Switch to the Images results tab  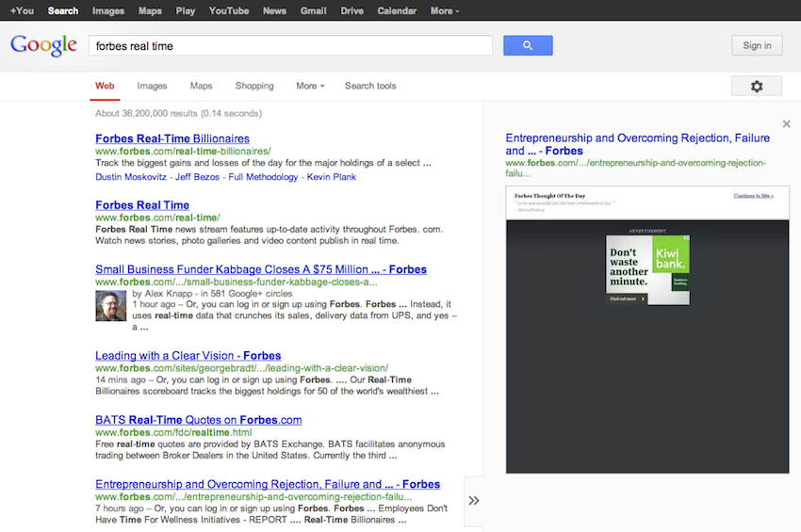(x=152, y=86)
